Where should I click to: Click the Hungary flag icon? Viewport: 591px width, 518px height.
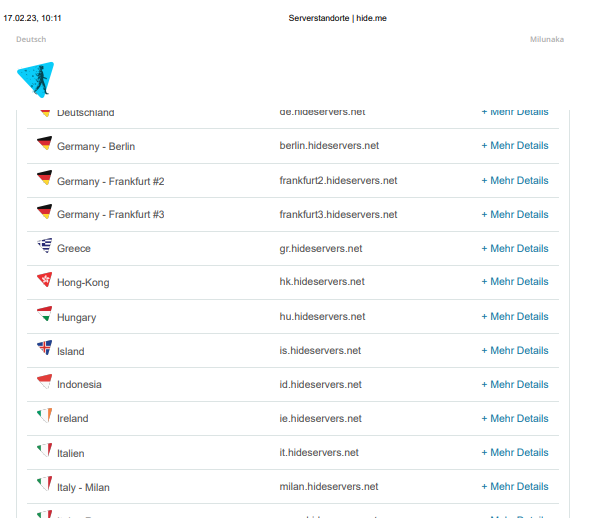point(44,314)
